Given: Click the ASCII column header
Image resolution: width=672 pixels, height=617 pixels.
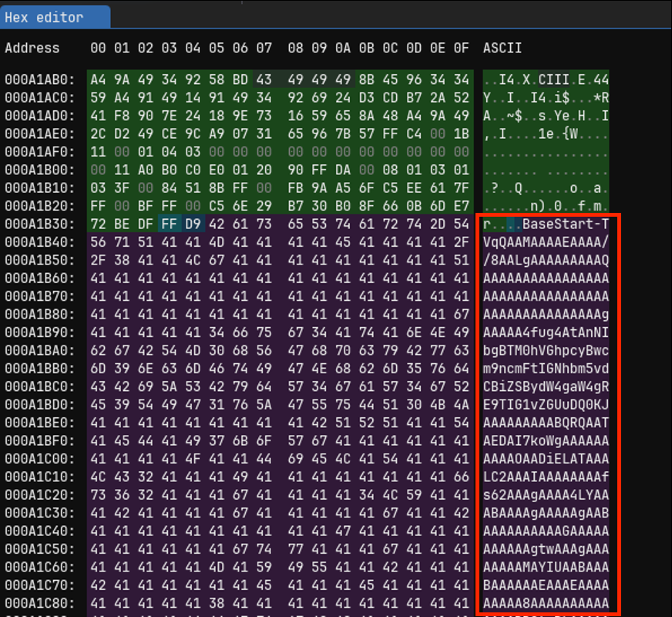Looking at the screenshot, I should (x=502, y=48).
